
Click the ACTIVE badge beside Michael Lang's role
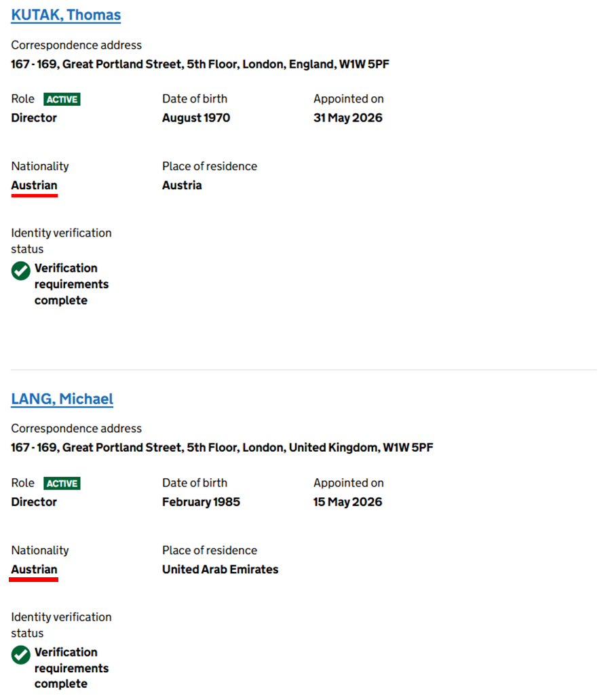[x=62, y=484]
